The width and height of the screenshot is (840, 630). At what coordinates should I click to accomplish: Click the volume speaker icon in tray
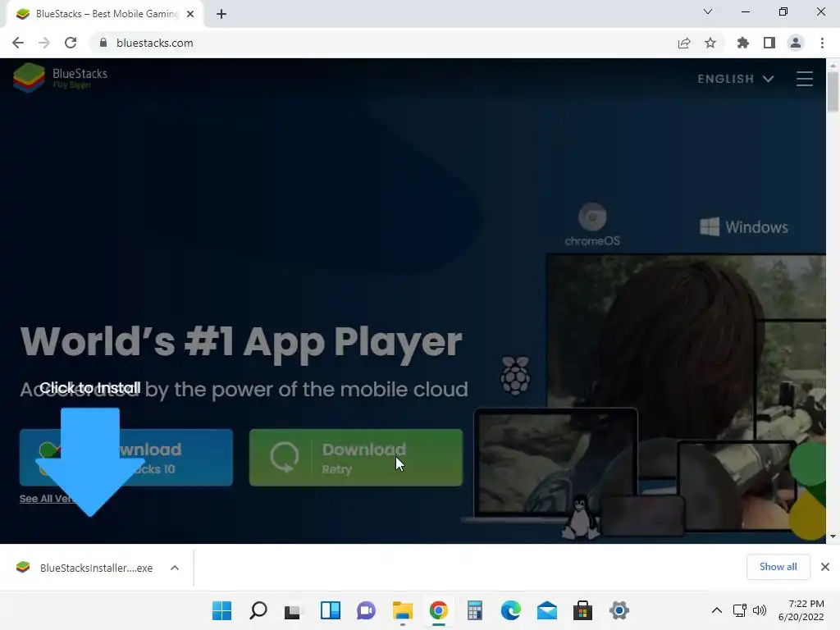pos(759,610)
